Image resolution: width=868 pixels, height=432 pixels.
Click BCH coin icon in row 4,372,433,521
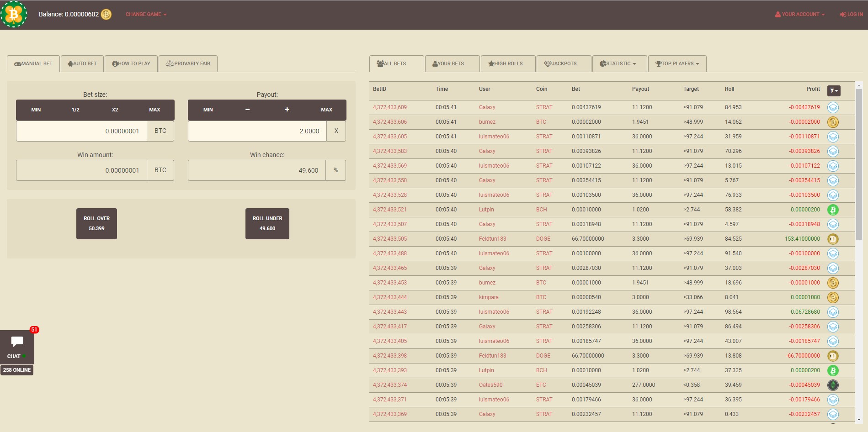click(833, 210)
